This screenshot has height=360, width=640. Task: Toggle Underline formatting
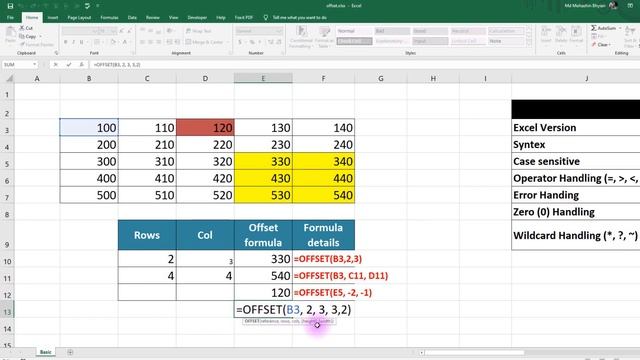point(82,42)
